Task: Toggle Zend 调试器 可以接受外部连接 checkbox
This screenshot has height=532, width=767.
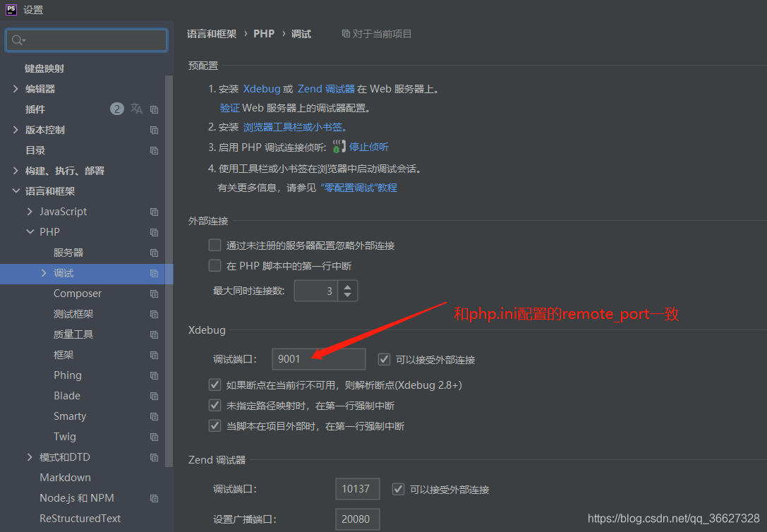Action: [398, 489]
